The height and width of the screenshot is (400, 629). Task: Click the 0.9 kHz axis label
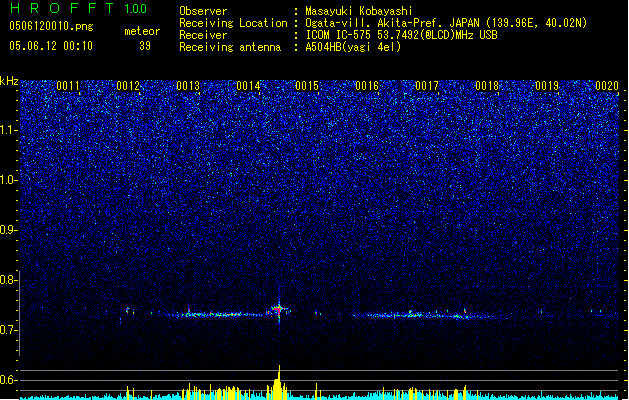click(8, 230)
